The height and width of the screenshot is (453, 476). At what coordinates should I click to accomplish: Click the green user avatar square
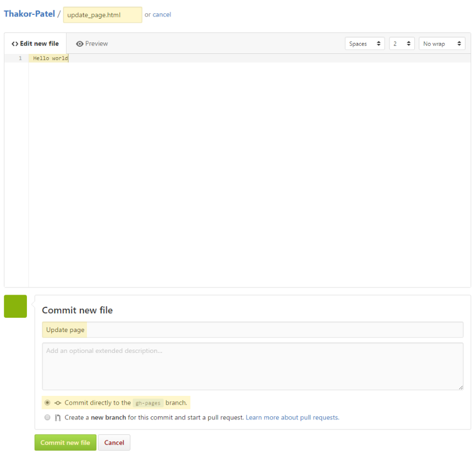click(15, 306)
